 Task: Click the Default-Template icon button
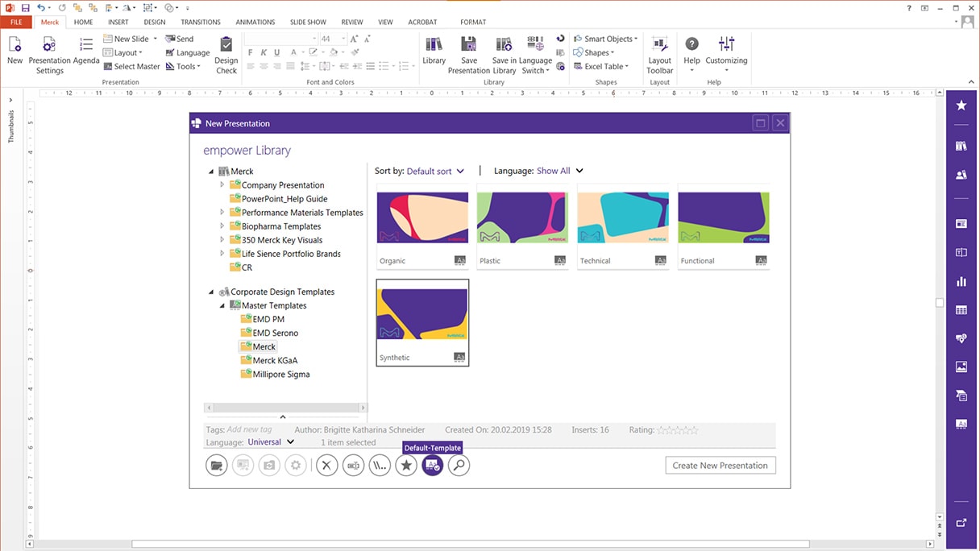click(x=433, y=466)
